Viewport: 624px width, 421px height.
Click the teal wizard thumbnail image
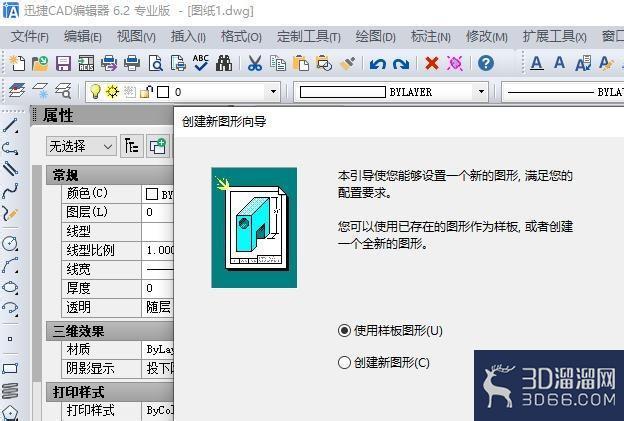[254, 228]
